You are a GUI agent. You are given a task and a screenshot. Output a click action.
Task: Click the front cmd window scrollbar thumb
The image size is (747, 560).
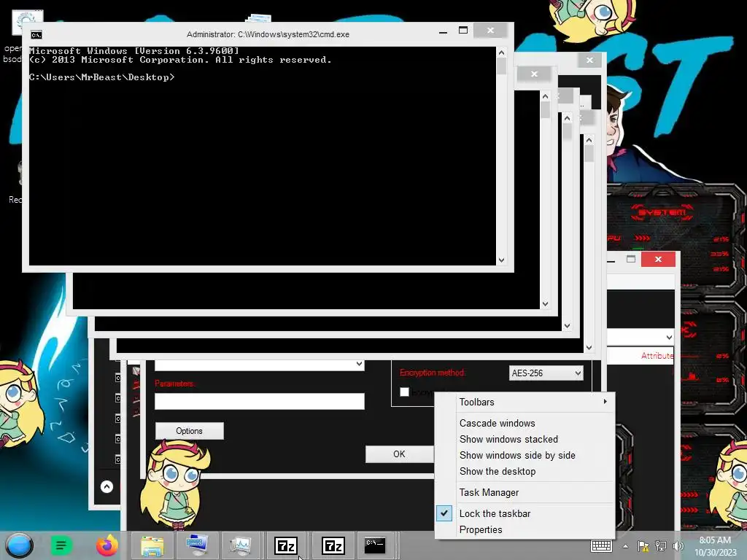[x=501, y=65]
